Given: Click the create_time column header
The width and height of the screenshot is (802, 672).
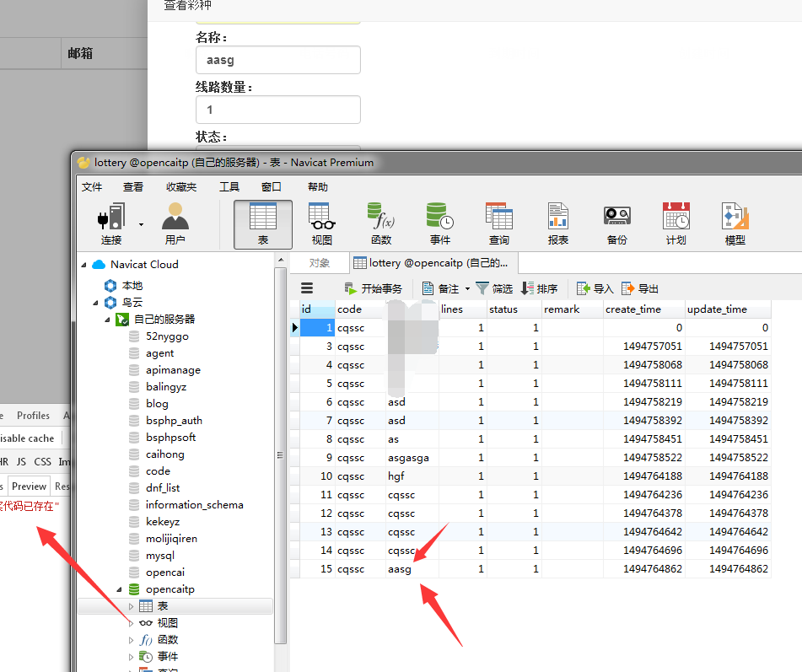Looking at the screenshot, I should tap(644, 309).
